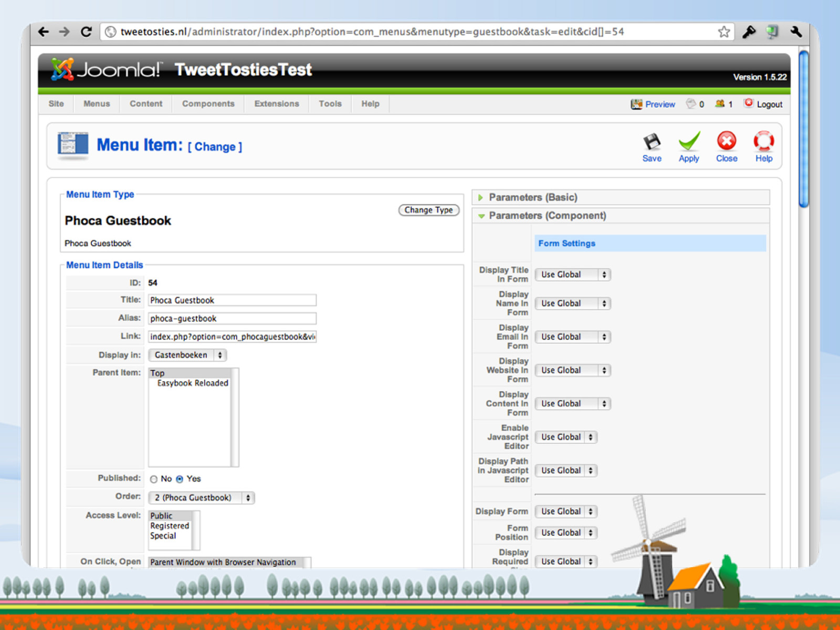Click the red Close icon
840x630 pixels.
727,141
